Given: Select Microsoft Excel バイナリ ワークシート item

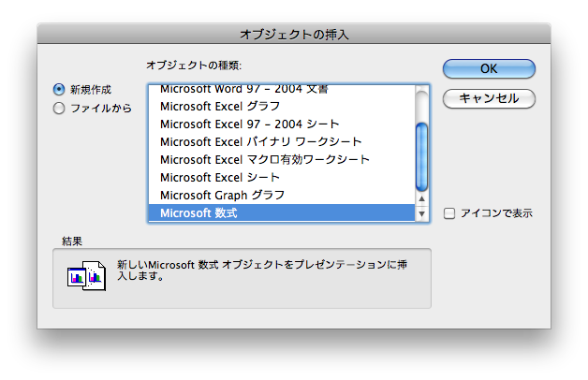Looking at the screenshot, I should point(260,142).
